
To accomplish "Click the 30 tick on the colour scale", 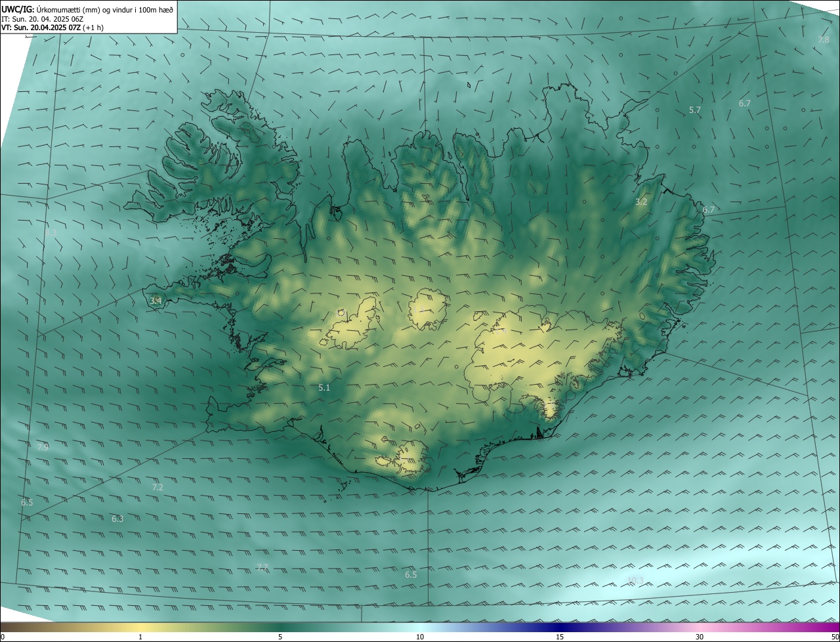I will click(x=700, y=637).
